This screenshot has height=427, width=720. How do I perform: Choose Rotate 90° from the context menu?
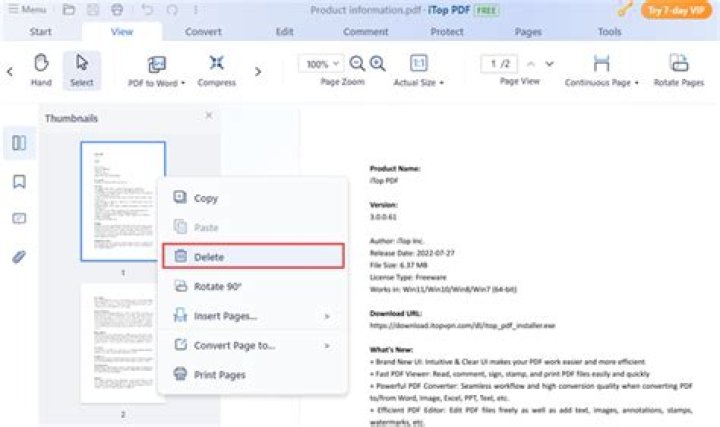tap(253, 287)
